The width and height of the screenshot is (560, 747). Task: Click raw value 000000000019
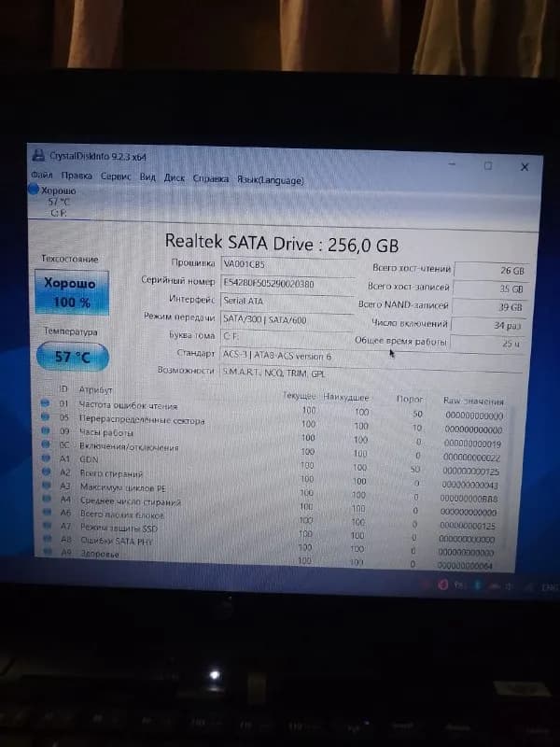[x=472, y=444]
